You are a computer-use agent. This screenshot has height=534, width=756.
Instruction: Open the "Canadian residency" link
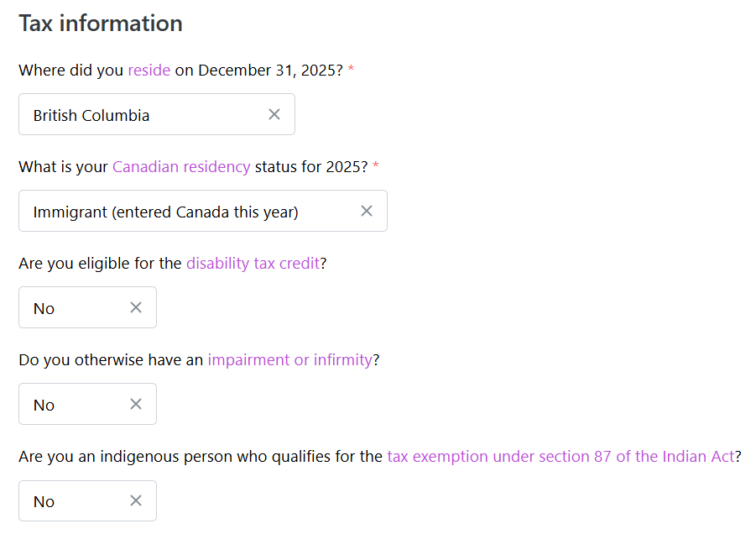[x=181, y=167]
